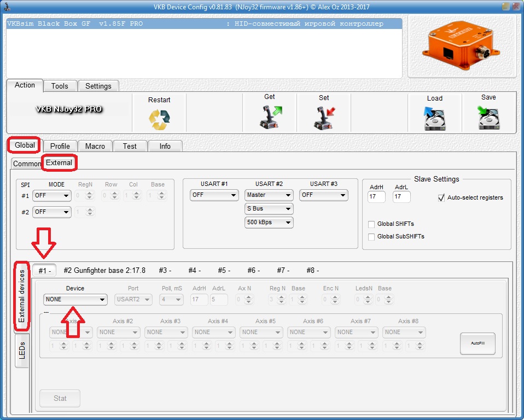The image size is (524, 420).
Task: Click the Restart recycle icon
Action: (x=159, y=119)
